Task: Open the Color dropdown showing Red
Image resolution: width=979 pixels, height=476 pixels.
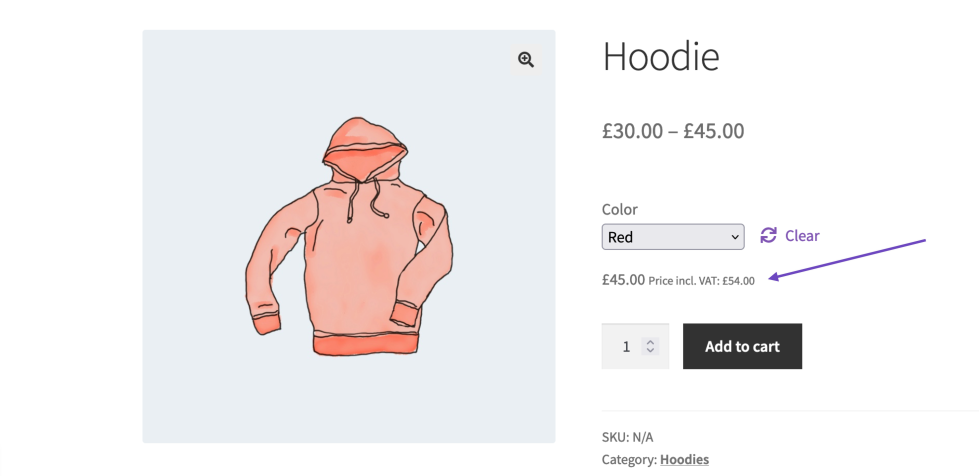Action: pos(672,237)
